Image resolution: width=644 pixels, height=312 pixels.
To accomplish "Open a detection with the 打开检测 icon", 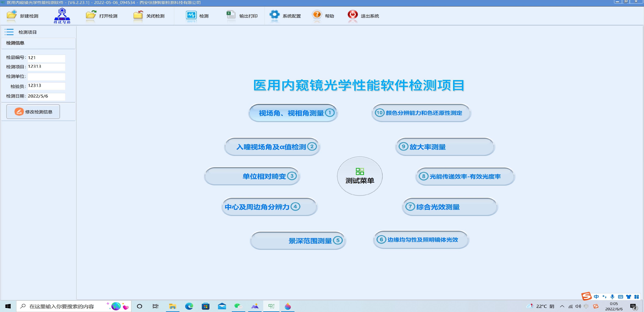I will coord(91,15).
